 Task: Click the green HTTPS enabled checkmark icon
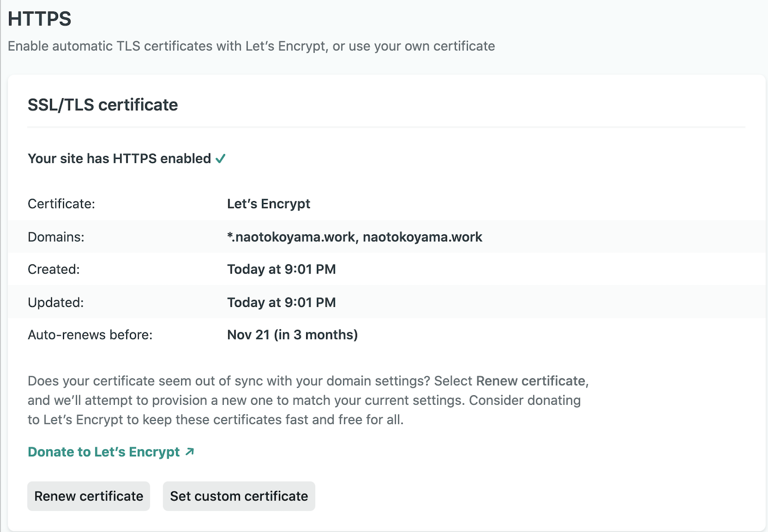tap(220, 159)
